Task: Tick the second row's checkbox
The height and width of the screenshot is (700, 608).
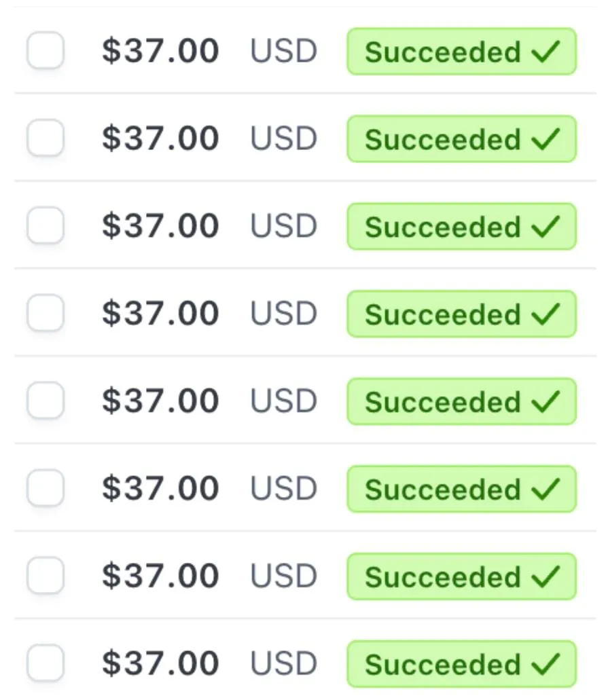Action: [x=46, y=139]
